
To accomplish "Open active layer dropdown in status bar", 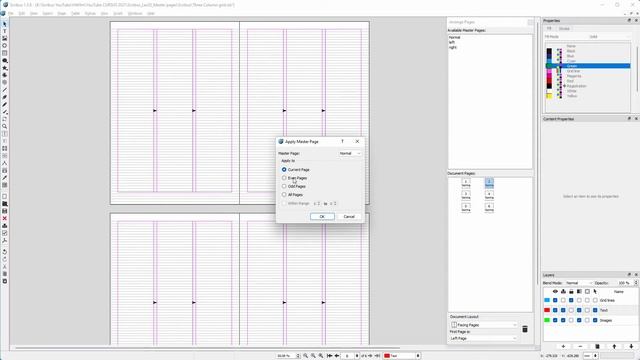I will (x=402, y=356).
